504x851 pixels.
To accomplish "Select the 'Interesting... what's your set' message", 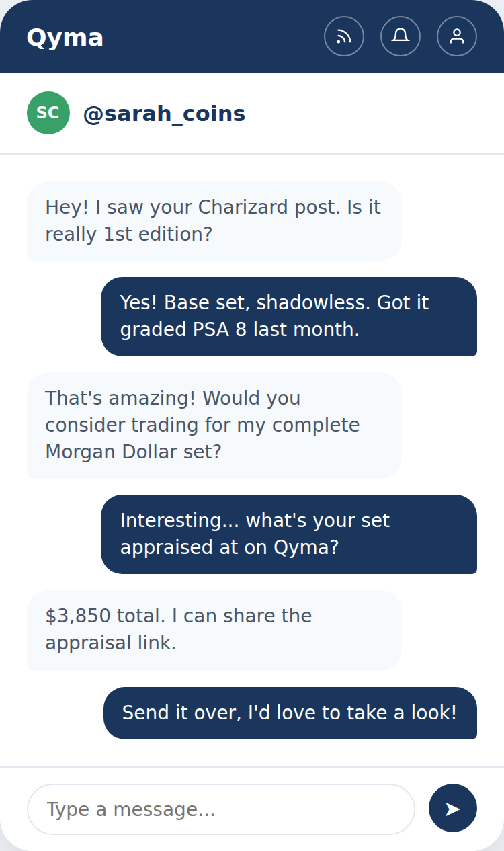I will pyautogui.click(x=288, y=534).
